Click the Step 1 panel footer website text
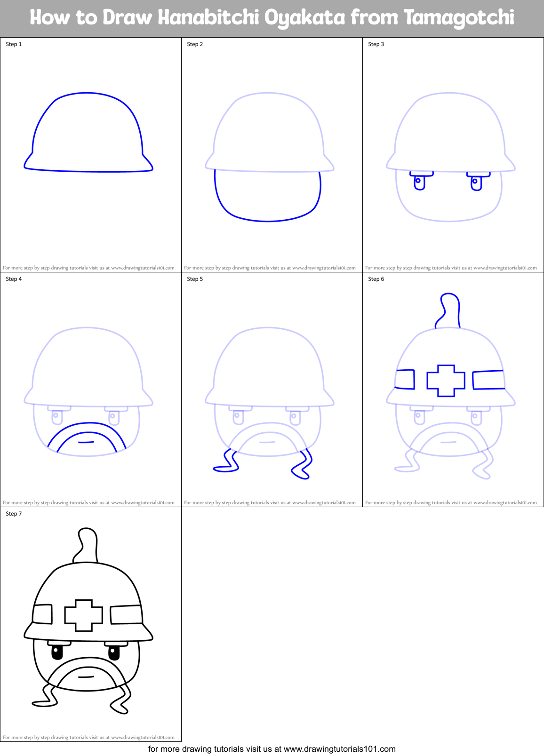The height and width of the screenshot is (756, 544). 88,268
